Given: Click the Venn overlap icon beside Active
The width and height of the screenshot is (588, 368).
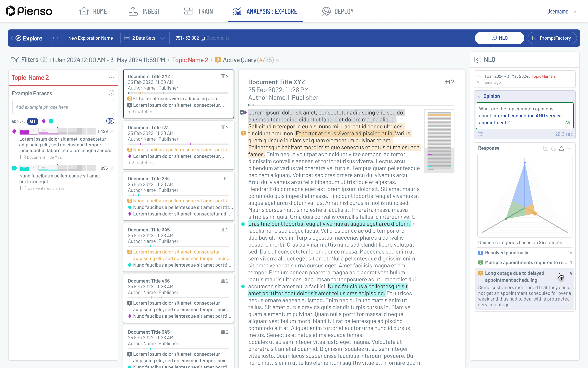Looking at the screenshot, I should (x=110, y=121).
